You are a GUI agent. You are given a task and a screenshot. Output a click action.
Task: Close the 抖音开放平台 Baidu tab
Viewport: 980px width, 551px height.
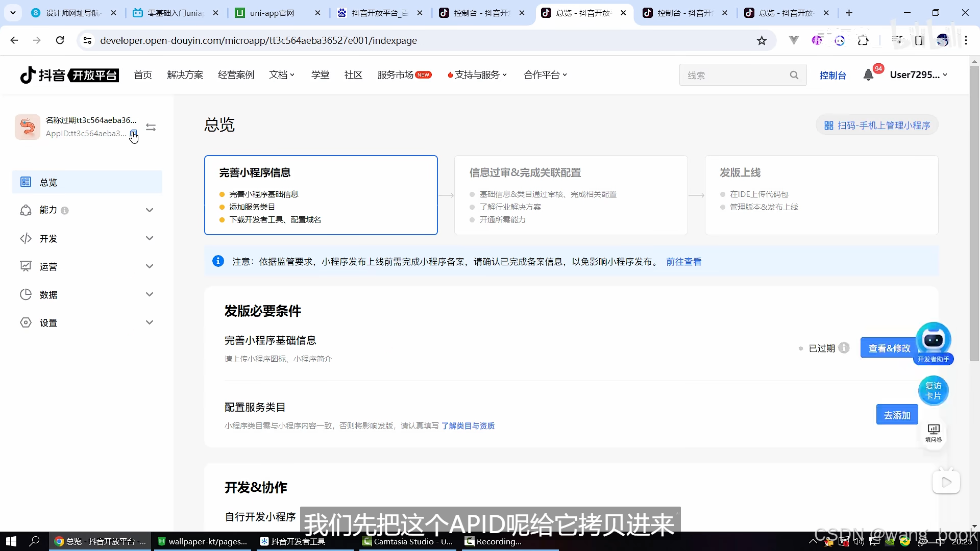(420, 13)
